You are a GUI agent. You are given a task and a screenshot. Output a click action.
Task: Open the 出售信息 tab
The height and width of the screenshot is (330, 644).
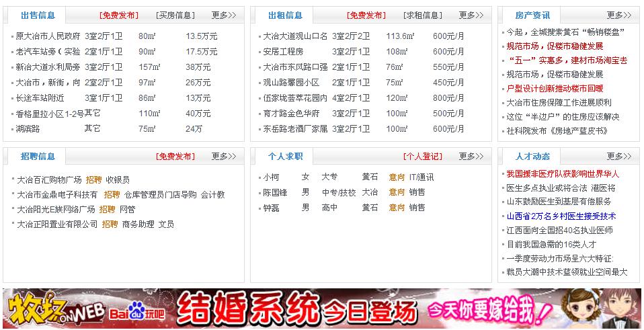coord(38,15)
